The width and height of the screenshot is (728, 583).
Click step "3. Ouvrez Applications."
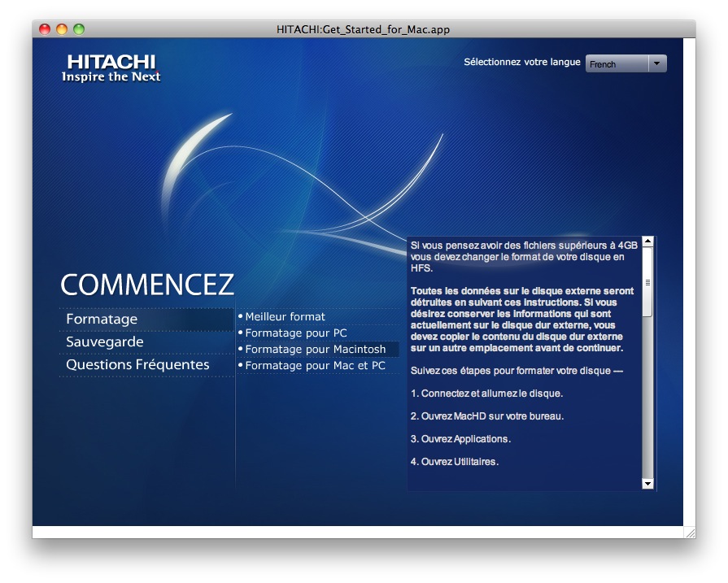(460, 439)
